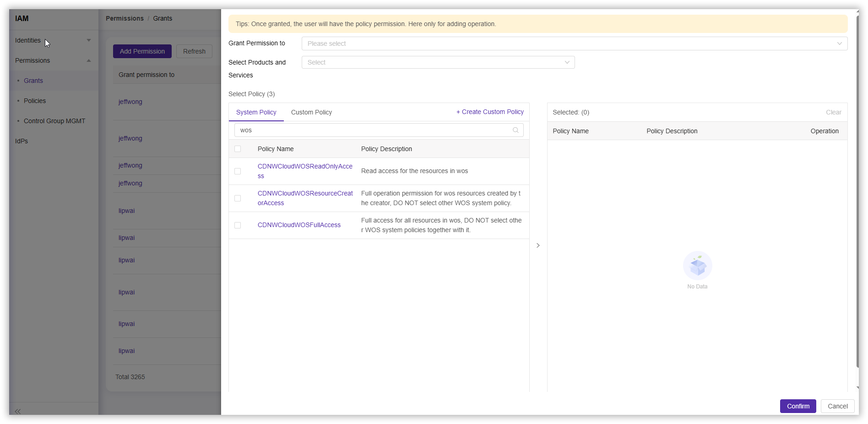Click the Create Custom Policy link
This screenshot has width=868, height=424.
(490, 112)
